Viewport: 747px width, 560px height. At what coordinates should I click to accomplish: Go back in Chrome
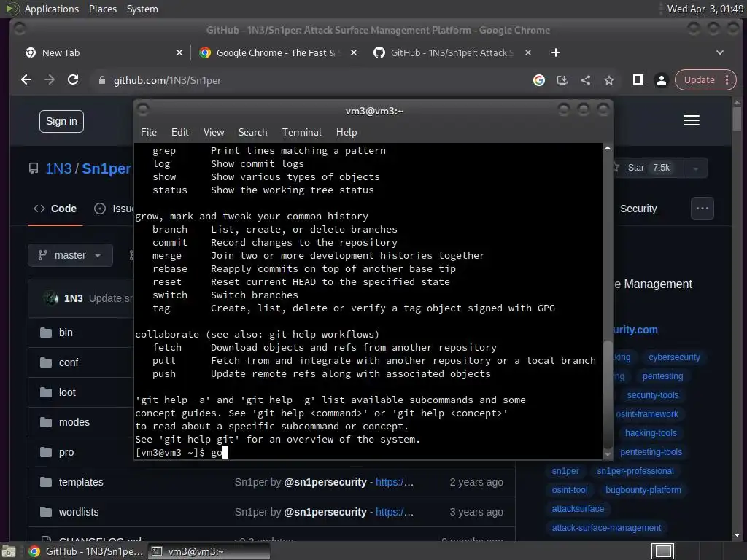(26, 80)
